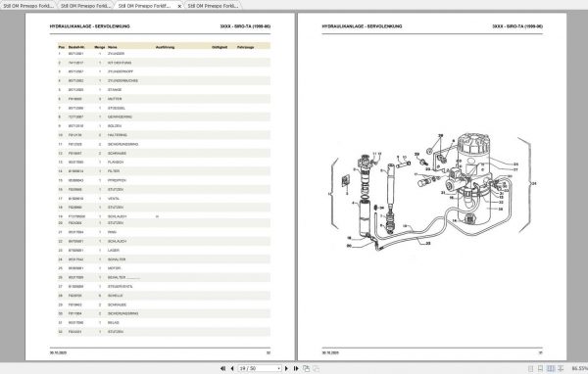Click the greyed-out next view icon
Viewport: 588px width, 374px height.
pos(317,368)
